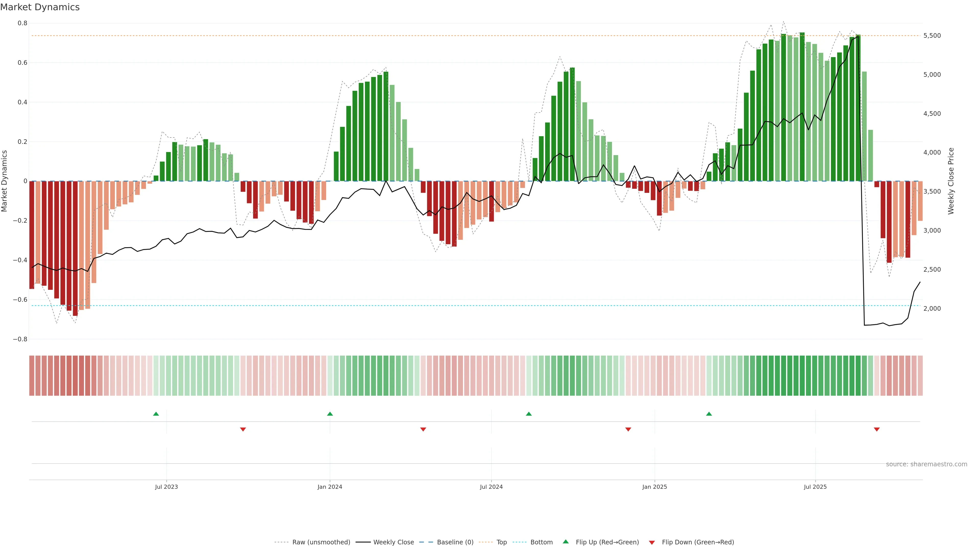980x551 pixels.
Task: Click the Market Dynamics chart title
Action: coord(40,7)
